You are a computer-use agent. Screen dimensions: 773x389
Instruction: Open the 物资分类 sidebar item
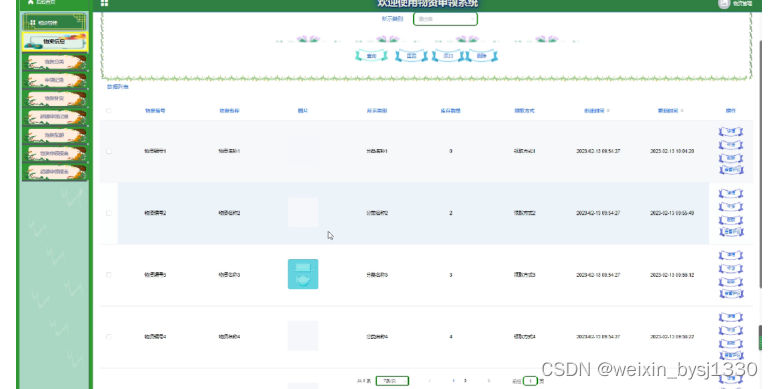tap(55, 62)
